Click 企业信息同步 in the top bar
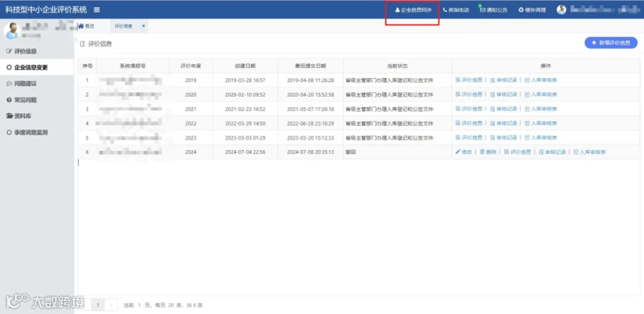 (x=413, y=10)
